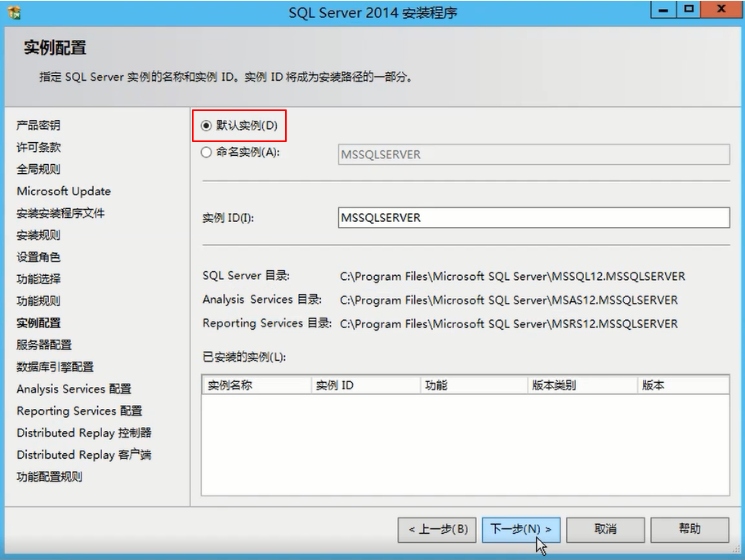The height and width of the screenshot is (560, 745).
Task: Click the MSAS12.MSSQLSERVER directory path text
Action: [x=509, y=300]
